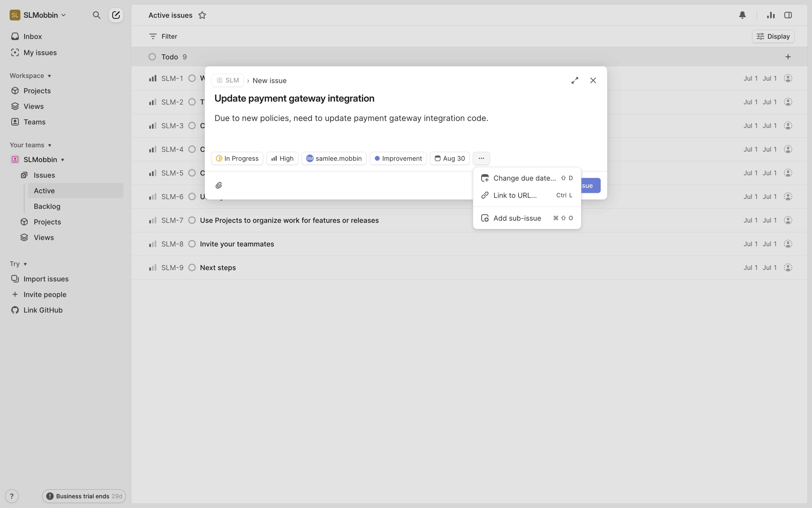Change the In Progress status dropdown

pyautogui.click(x=237, y=158)
